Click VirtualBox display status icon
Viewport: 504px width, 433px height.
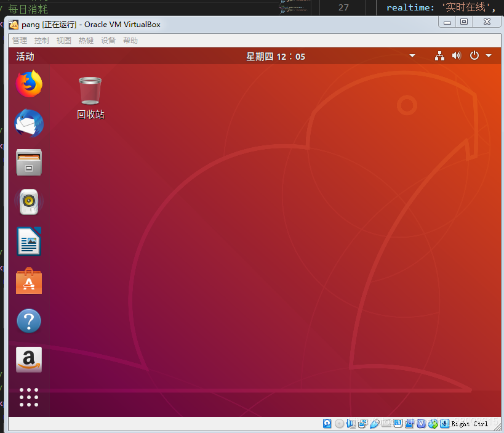(398, 424)
